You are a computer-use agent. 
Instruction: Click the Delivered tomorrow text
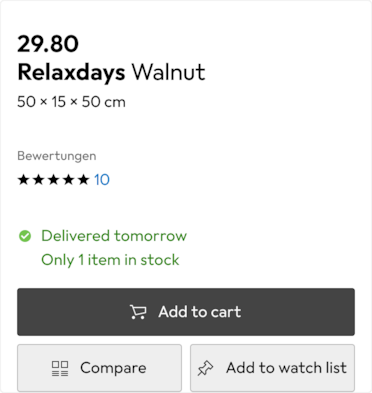(114, 236)
